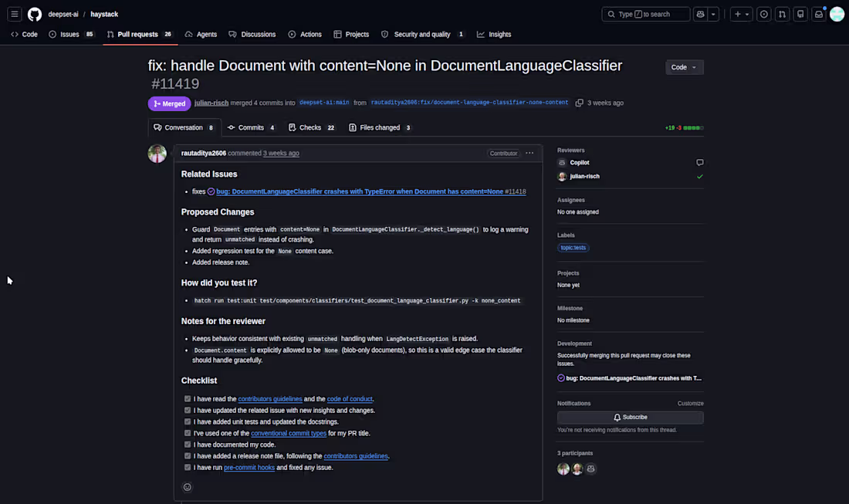This screenshot has width=849, height=504.
Task: Switch to the Code tab
Action: pos(25,34)
